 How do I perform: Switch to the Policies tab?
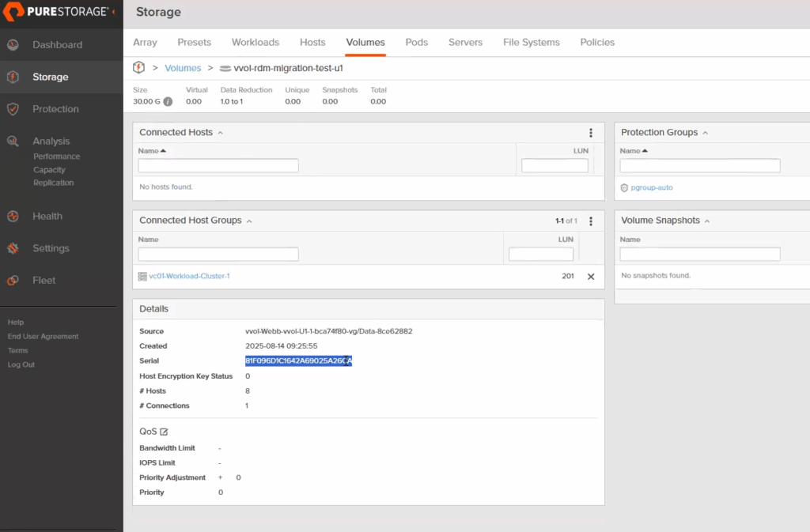[597, 43]
